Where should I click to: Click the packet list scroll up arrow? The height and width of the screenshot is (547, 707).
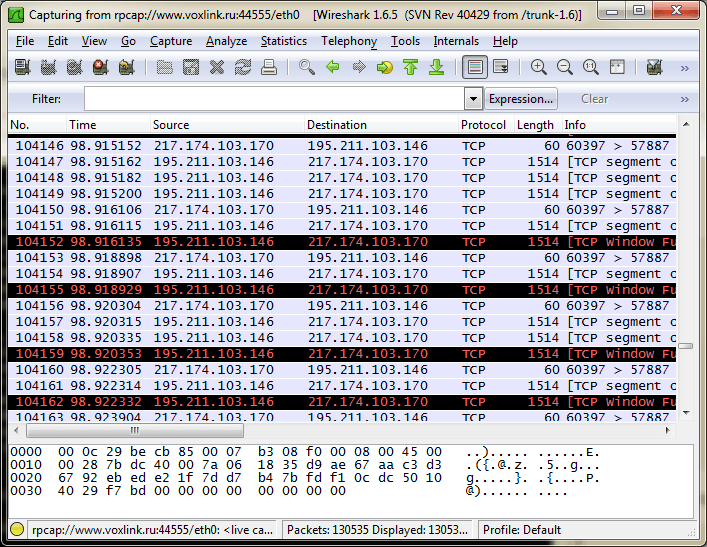[x=686, y=124]
